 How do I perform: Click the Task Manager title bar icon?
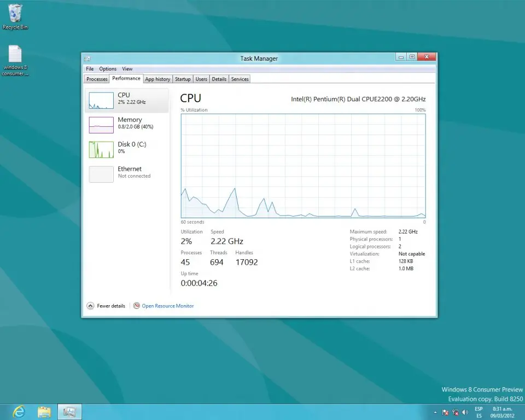pyautogui.click(x=87, y=59)
